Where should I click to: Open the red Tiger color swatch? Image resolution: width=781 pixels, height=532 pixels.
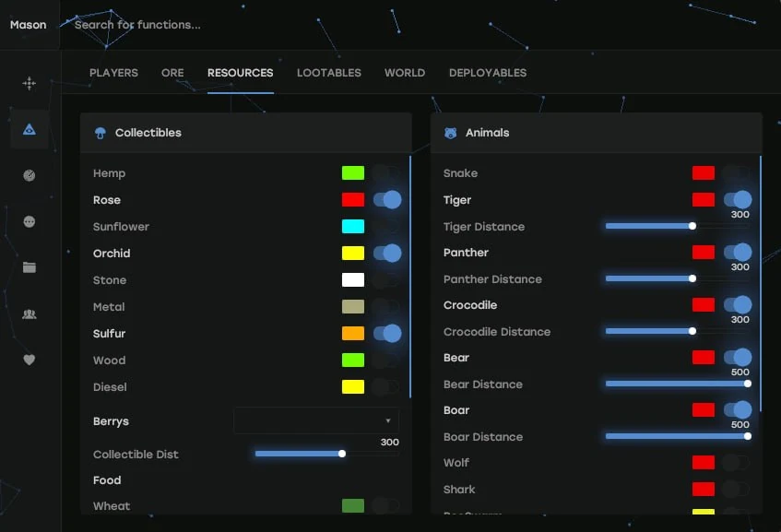click(704, 200)
